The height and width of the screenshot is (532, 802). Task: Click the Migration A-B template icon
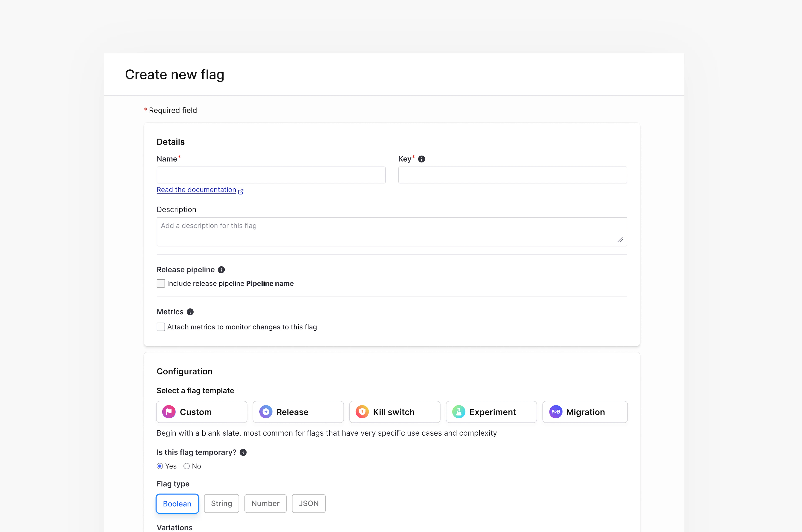click(x=556, y=412)
